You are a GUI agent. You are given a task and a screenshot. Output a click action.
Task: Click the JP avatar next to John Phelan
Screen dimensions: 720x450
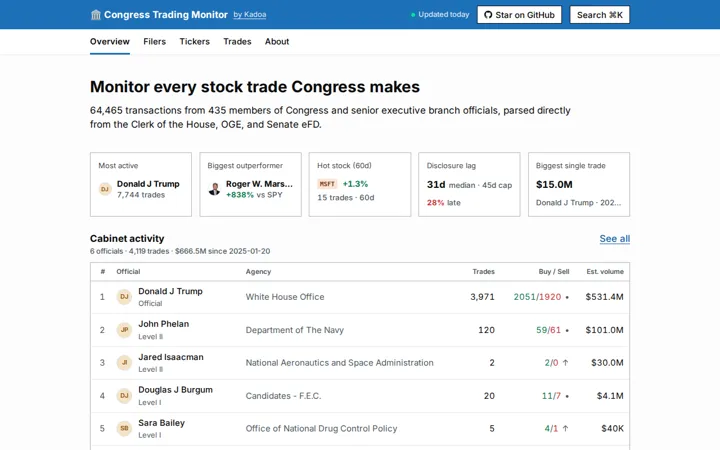pos(124,330)
